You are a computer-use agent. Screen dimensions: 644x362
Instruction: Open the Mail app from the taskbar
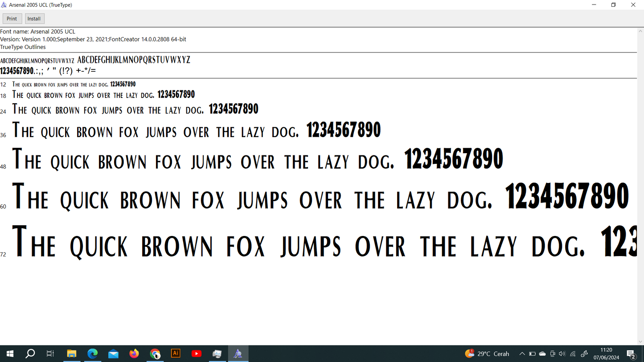point(113,353)
